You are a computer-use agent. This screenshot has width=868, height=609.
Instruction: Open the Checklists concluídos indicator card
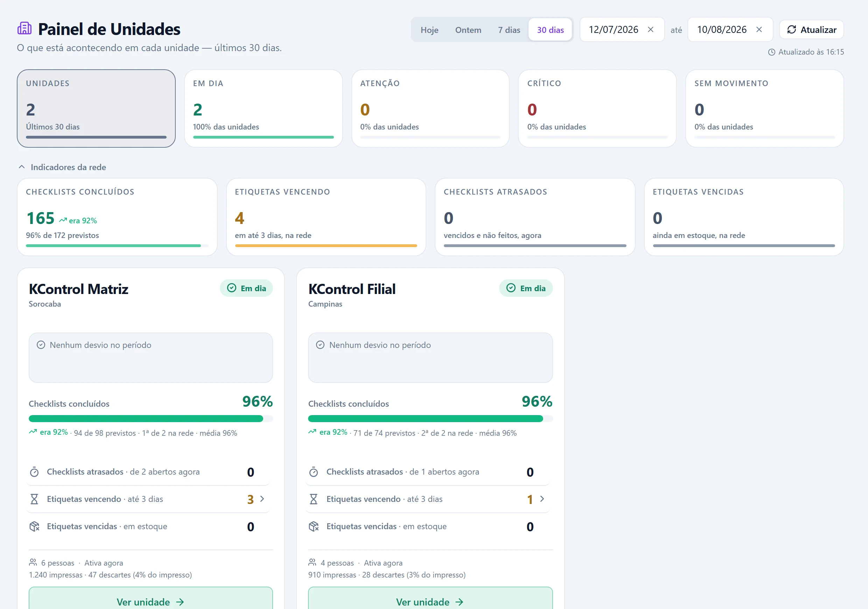117,217
